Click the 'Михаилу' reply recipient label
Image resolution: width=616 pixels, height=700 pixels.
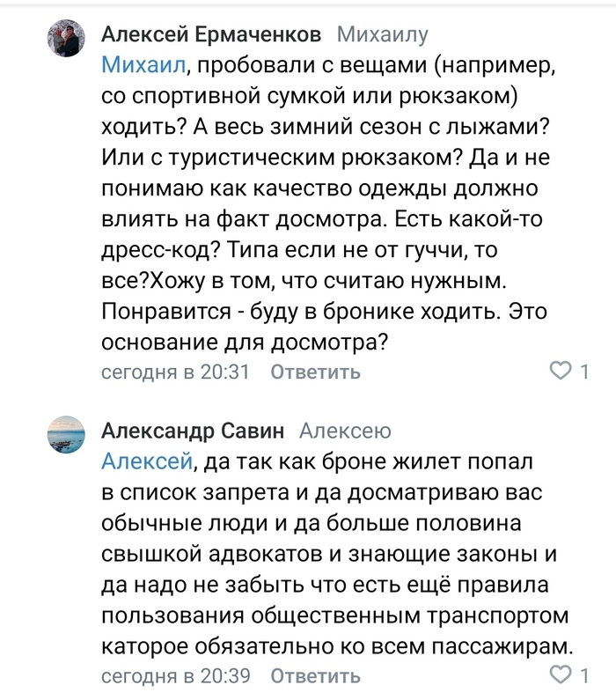pyautogui.click(x=383, y=35)
